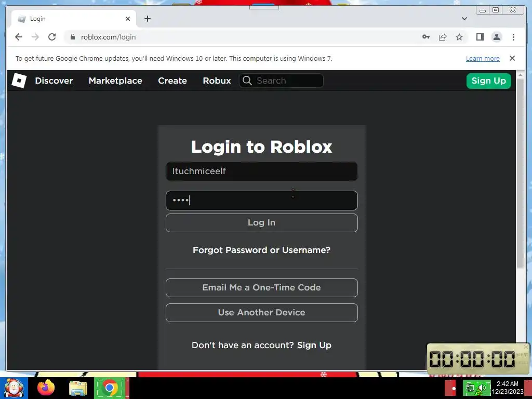
Task: View site info lock icon
Action: tap(73, 37)
